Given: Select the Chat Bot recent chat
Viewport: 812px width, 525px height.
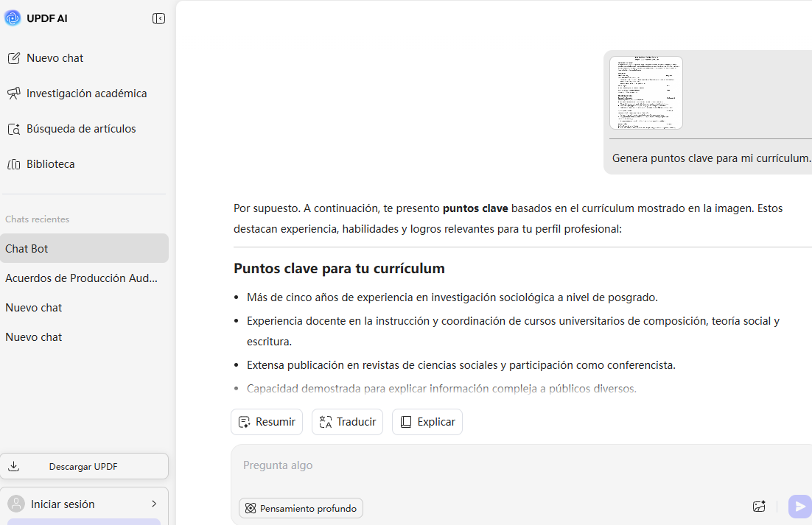Looking at the screenshot, I should 27,248.
